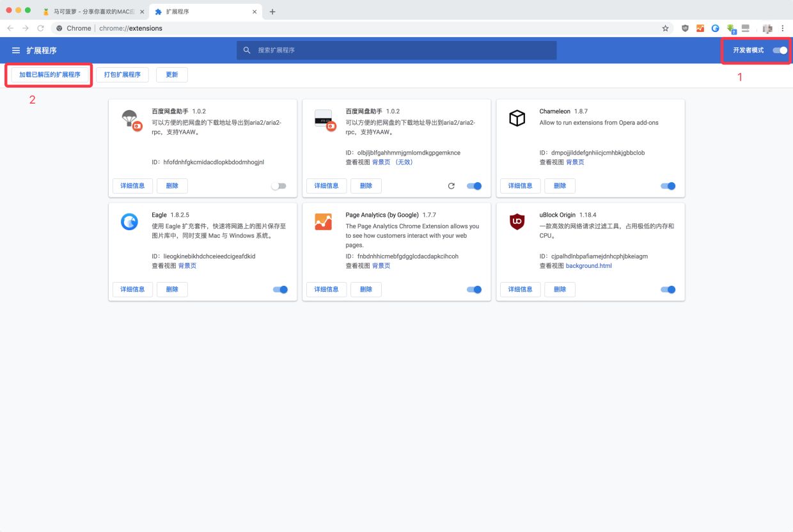Click the uBlock Origin card logo
The width and height of the screenshot is (793, 532).
(x=517, y=222)
